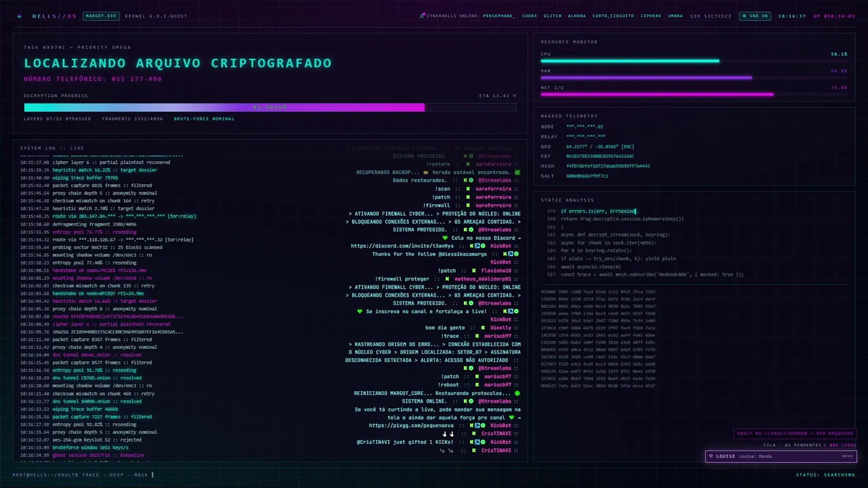Viewport: 868px width, 488px height.
Task: Select the MARGOT.EXE tag
Action: [100, 16]
